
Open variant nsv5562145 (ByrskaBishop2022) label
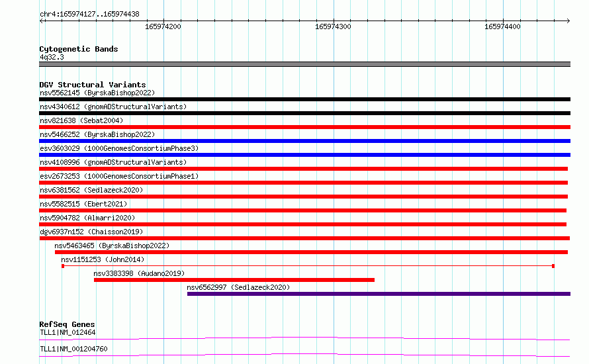click(x=97, y=93)
